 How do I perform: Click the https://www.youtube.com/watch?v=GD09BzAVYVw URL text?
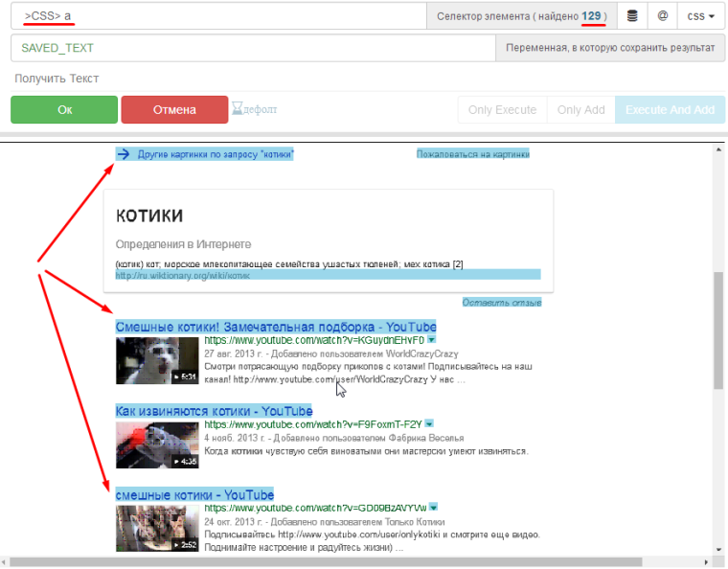(315, 508)
